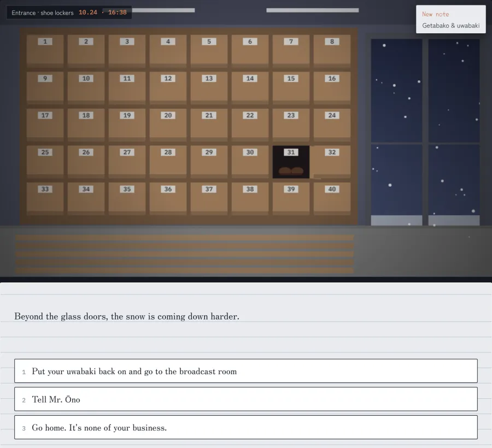Click shoe locker number 14
The width and height of the screenshot is (492, 448).
point(250,88)
